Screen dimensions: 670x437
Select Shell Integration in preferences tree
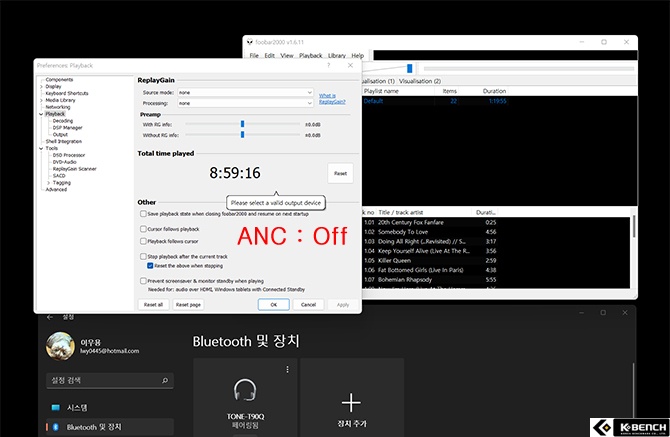pyautogui.click(x=64, y=141)
